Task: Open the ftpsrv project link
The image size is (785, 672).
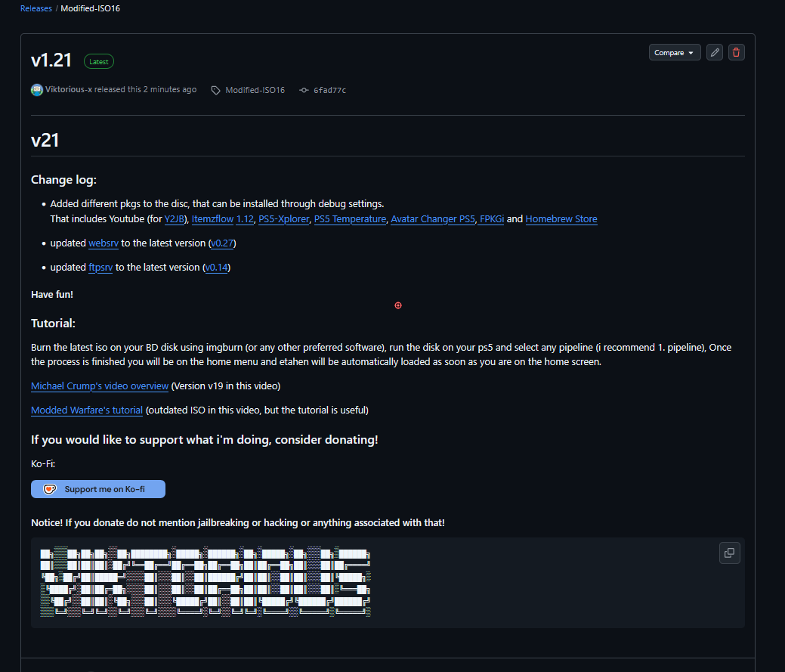Action: tap(100, 268)
